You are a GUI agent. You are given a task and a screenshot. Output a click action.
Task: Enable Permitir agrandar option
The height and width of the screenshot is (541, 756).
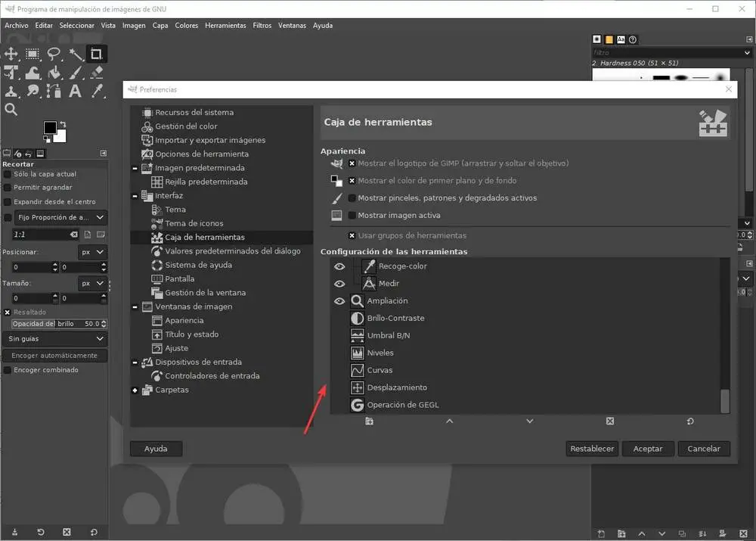(x=8, y=188)
